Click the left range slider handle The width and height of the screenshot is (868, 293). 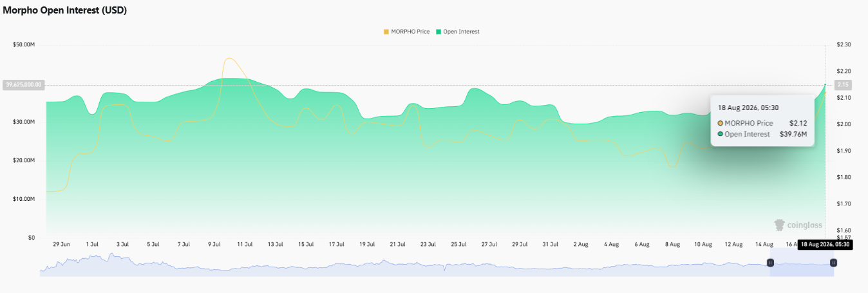[x=769, y=263]
